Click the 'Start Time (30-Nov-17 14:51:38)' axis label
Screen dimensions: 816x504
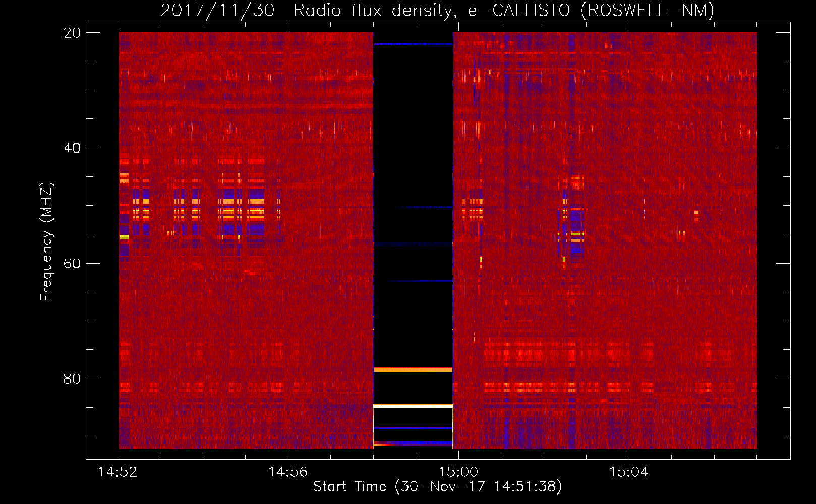[x=437, y=487]
